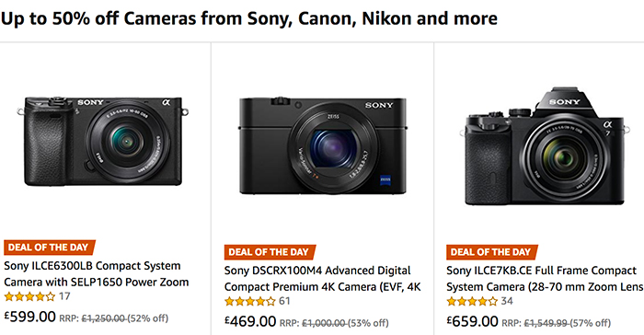
Task: Open the 17 reviews count link
Action: coord(64,296)
